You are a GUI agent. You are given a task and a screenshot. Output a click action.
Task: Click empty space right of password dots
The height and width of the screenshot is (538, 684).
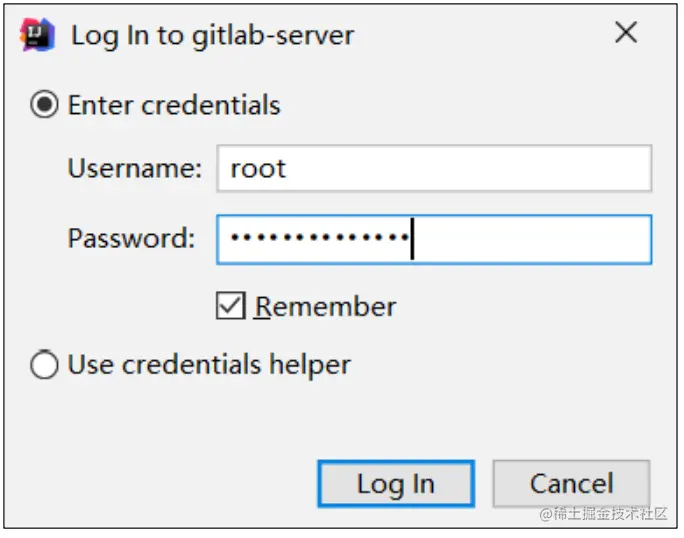532,239
